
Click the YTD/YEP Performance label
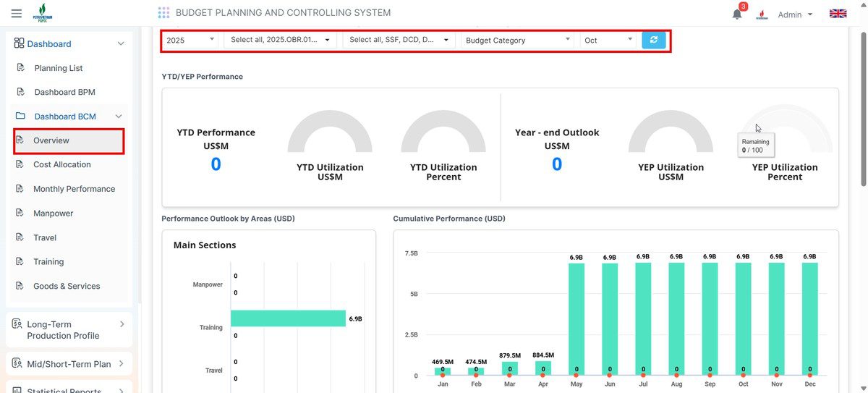point(203,77)
